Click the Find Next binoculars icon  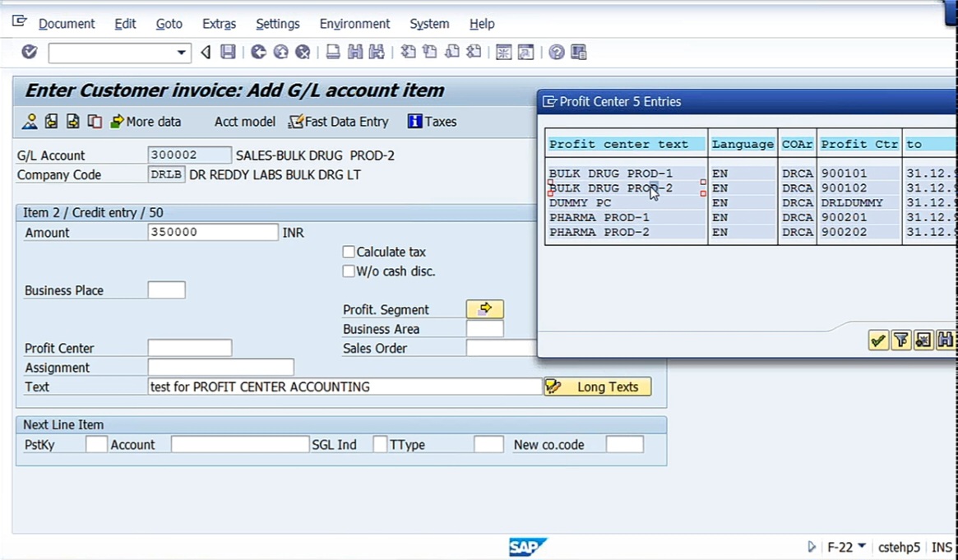coord(377,52)
